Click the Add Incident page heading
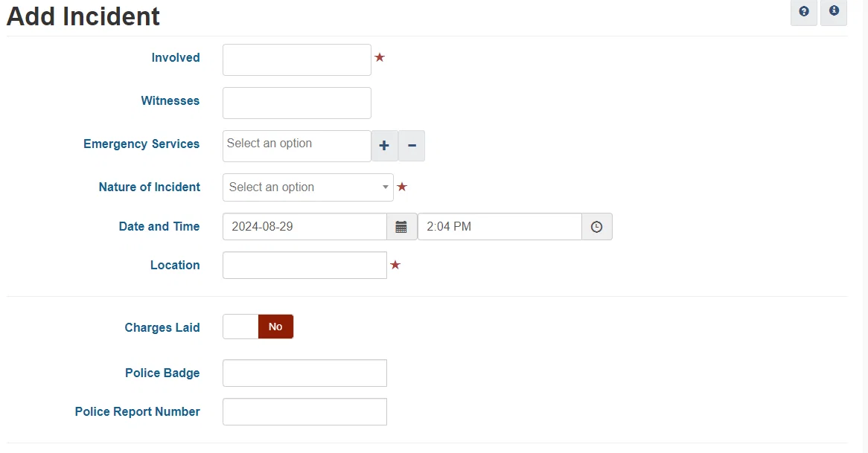This screenshot has width=868, height=453. 83,16
